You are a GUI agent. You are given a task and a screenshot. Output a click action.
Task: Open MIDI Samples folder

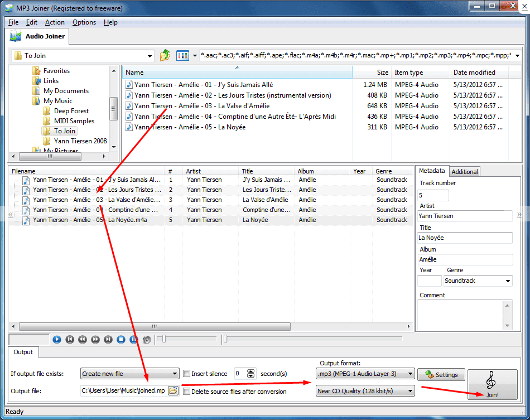[x=74, y=121]
